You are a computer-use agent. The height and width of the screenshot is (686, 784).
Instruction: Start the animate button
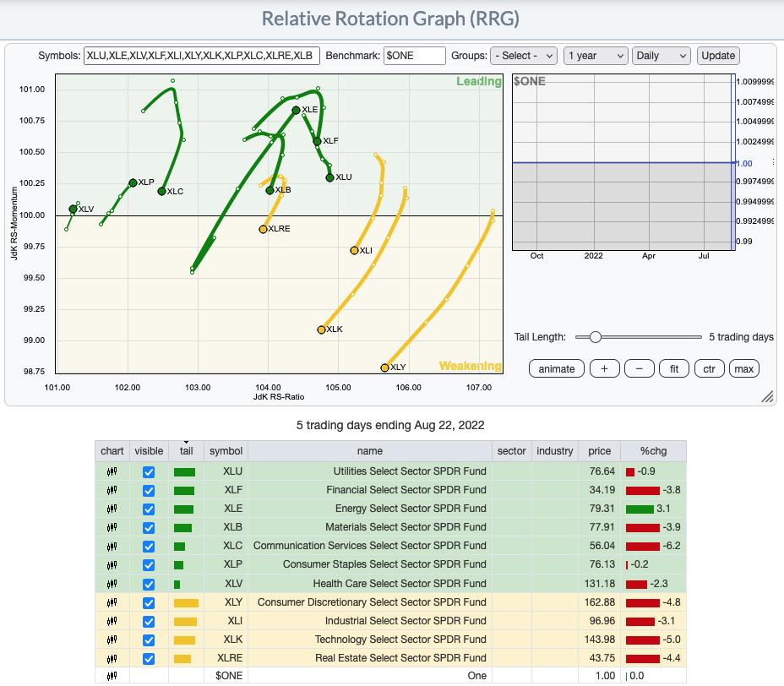557,369
